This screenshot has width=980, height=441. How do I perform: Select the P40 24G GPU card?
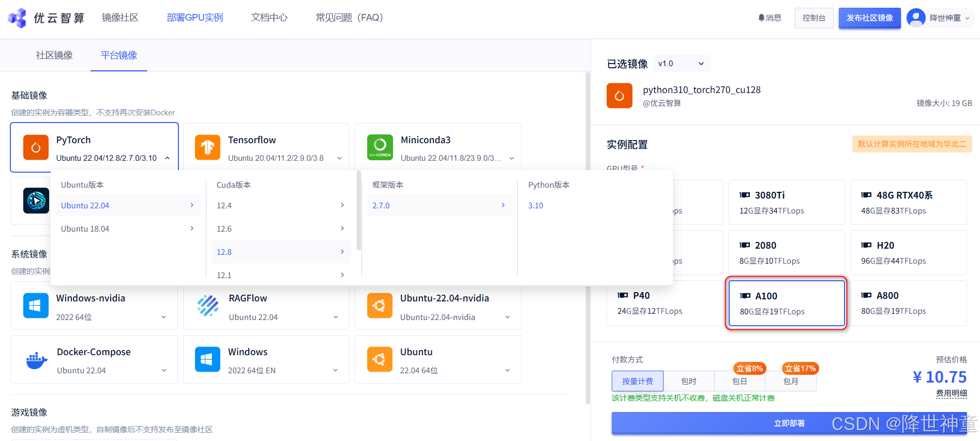(665, 303)
